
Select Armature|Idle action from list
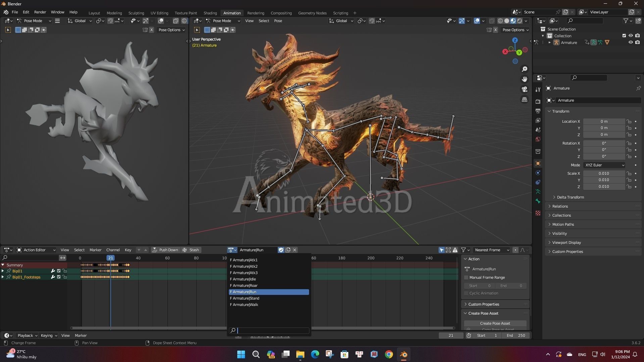click(268, 279)
